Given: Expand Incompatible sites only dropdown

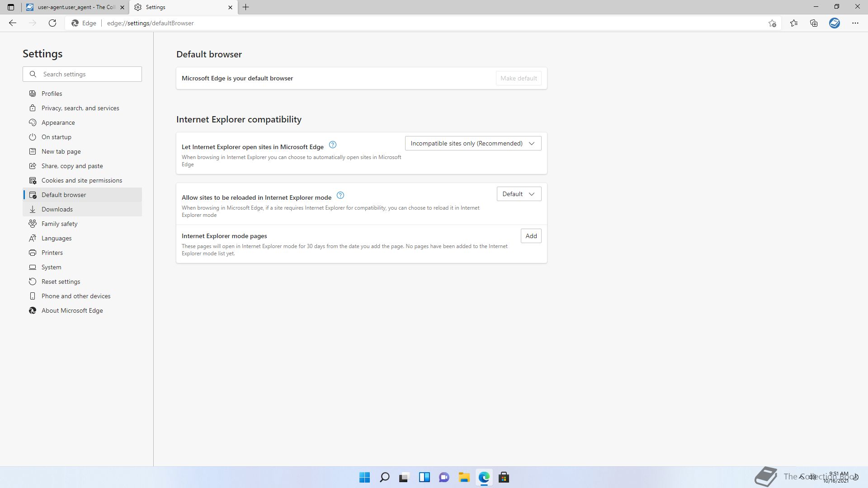Looking at the screenshot, I should tap(473, 143).
